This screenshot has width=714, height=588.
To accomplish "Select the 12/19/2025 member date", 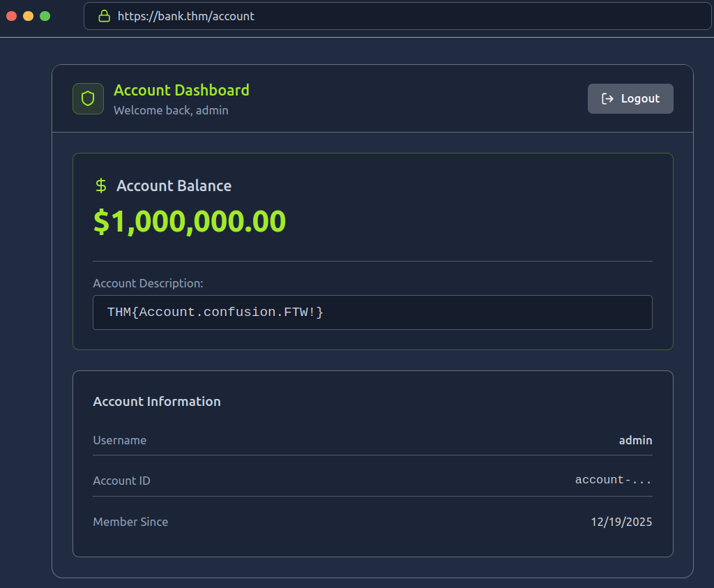I will coord(621,522).
